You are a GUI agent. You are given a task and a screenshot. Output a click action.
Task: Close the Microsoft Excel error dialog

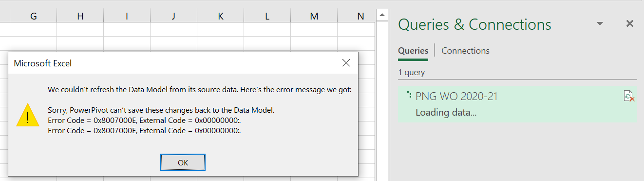click(x=346, y=63)
